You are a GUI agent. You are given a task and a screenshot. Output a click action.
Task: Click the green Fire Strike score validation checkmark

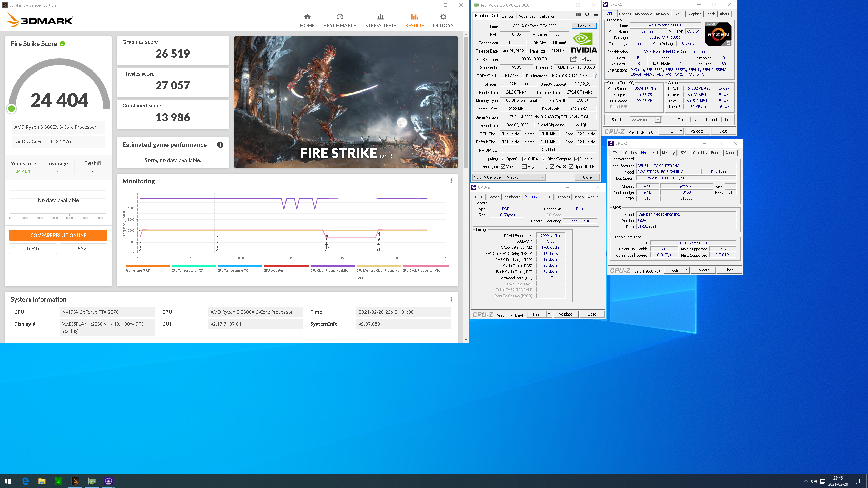(62, 44)
